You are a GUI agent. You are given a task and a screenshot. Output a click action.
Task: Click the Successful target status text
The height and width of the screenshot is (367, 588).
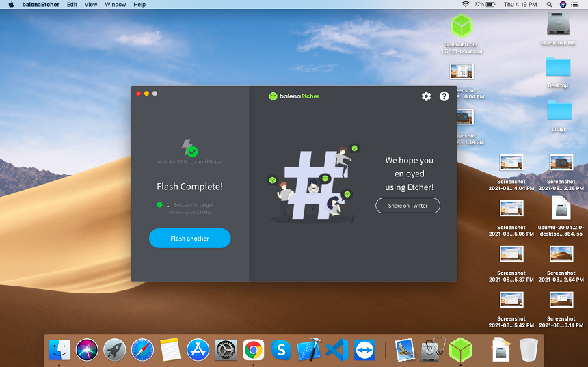[193, 204]
